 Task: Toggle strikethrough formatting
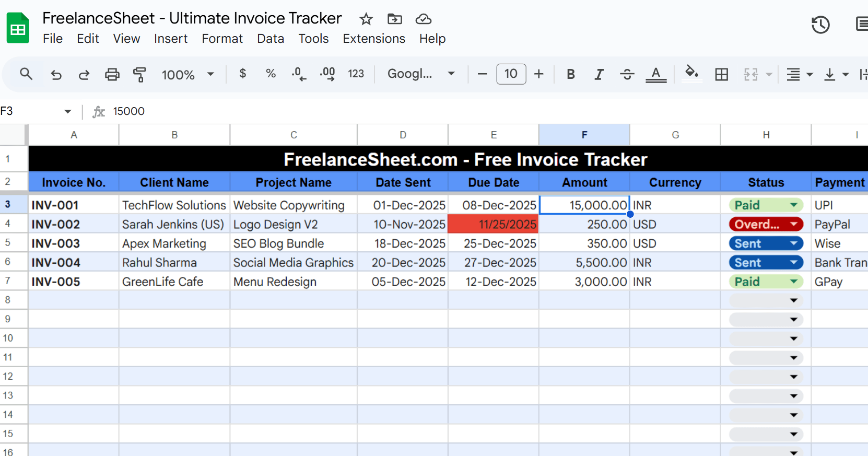point(627,74)
